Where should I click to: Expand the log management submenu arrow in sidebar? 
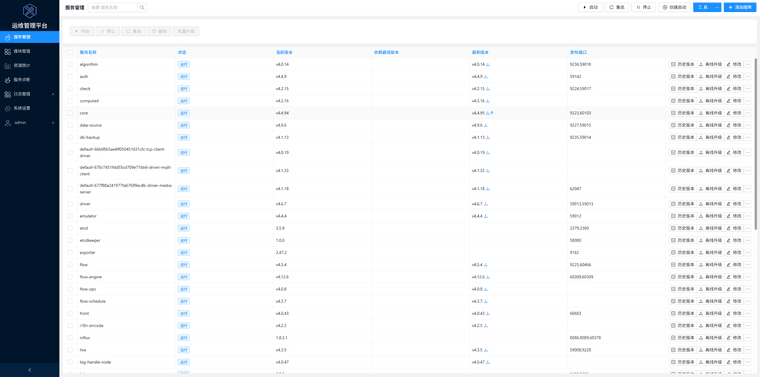click(53, 94)
